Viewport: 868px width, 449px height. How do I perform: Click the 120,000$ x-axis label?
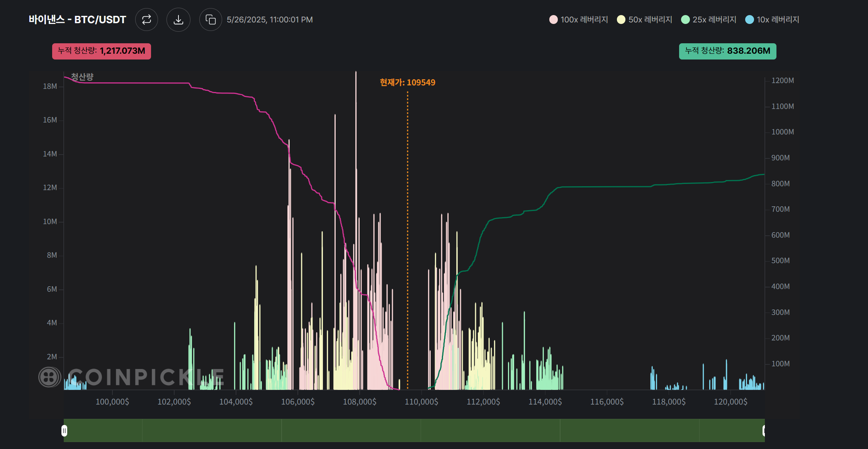click(x=730, y=402)
